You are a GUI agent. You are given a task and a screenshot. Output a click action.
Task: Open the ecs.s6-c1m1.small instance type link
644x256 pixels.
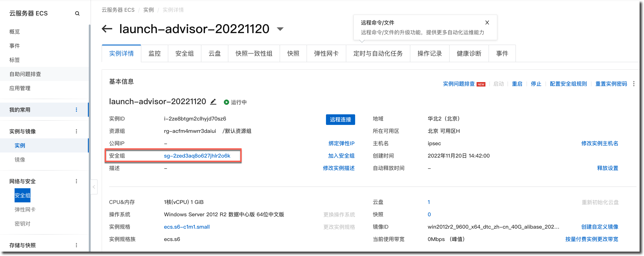point(187,227)
